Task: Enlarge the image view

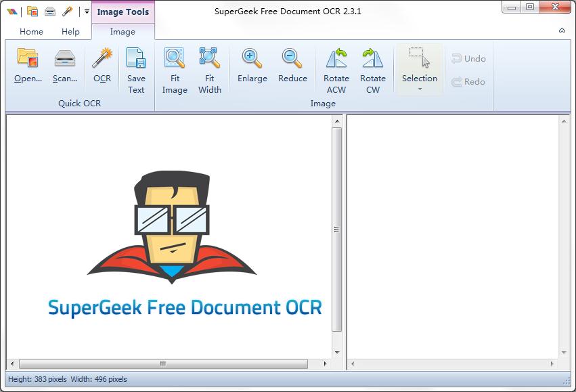Action: pyautogui.click(x=252, y=66)
